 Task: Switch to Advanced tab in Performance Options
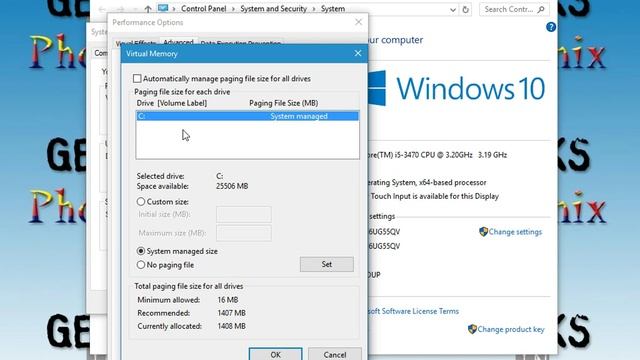[x=178, y=42]
